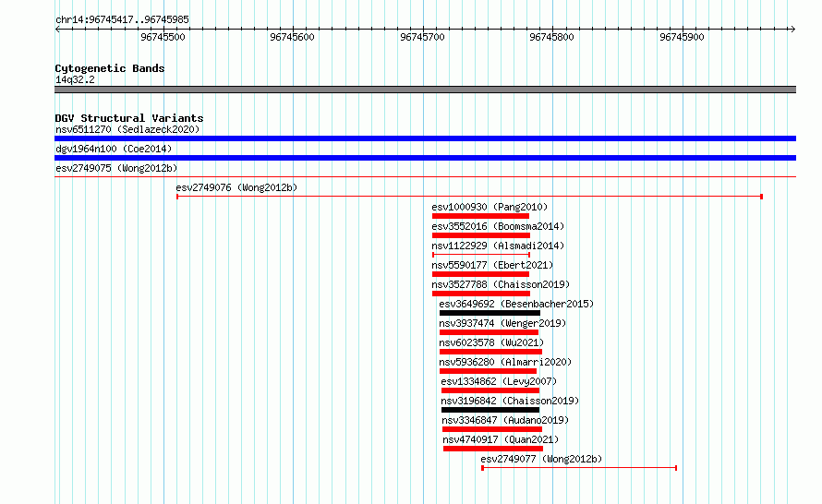Click the nsv6511270 (Sedlazeck2020) variant label
Viewport: 822px width, 504px height.
[127, 129]
